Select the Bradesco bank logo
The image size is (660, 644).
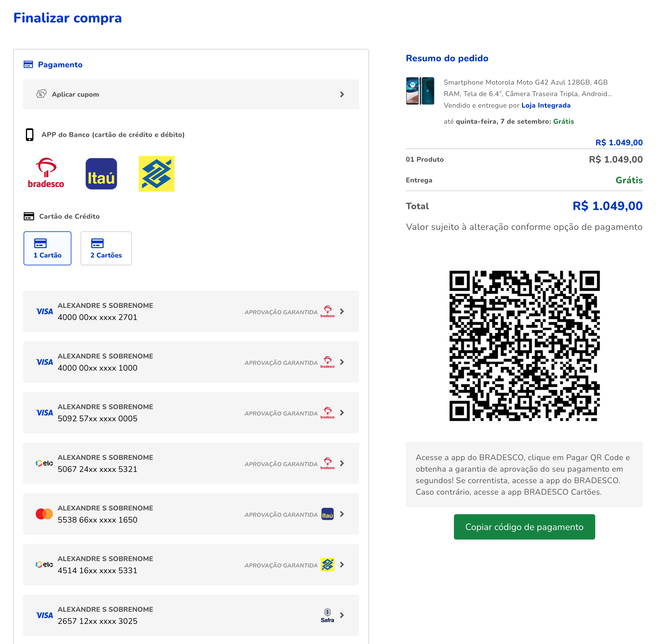click(46, 173)
